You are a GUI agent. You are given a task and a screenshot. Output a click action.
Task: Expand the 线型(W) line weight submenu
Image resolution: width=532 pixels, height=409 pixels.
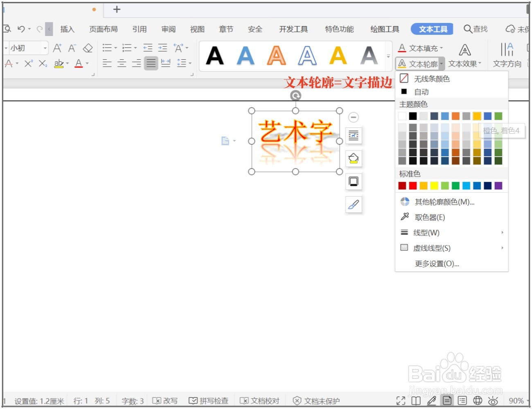pos(451,233)
